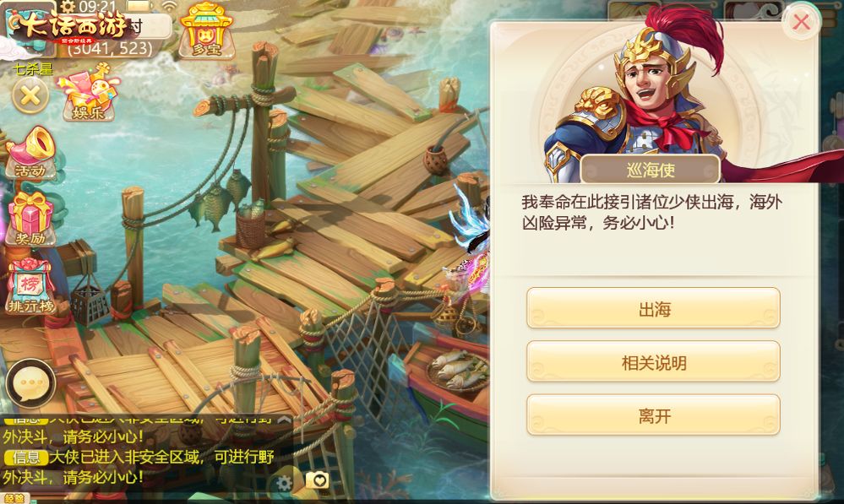844x504 pixels.
Task: Open the 活动 events horn icon
Action: [x=31, y=152]
